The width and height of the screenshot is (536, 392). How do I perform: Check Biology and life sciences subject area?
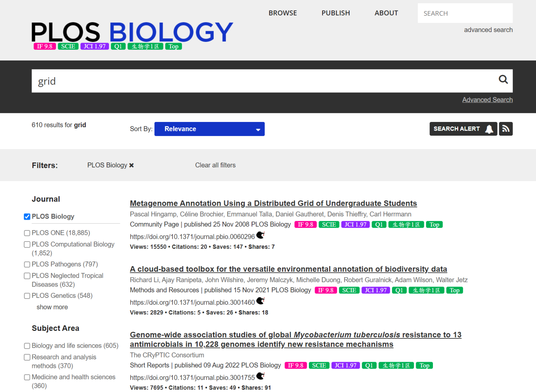(x=27, y=346)
